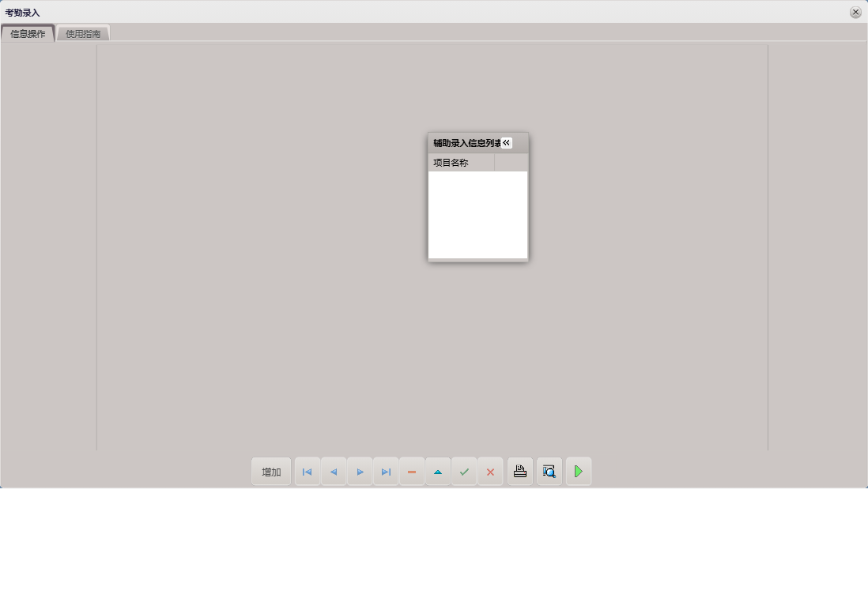868x602 pixels.
Task: Close the 考勤录入 window
Action: [855, 12]
